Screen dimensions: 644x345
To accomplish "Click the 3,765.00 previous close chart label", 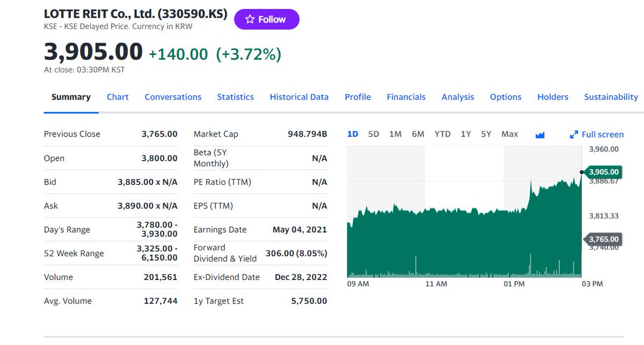I will pos(603,239).
